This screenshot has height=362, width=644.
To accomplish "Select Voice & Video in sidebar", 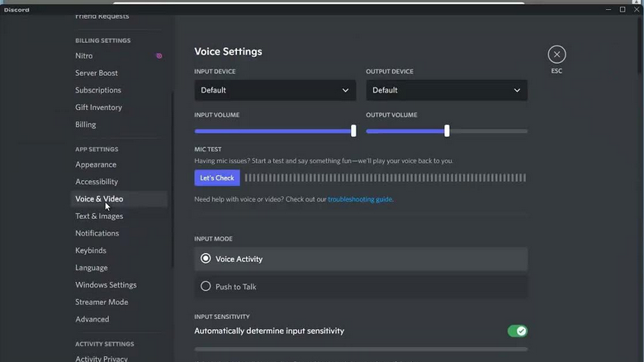I will pos(118,199).
